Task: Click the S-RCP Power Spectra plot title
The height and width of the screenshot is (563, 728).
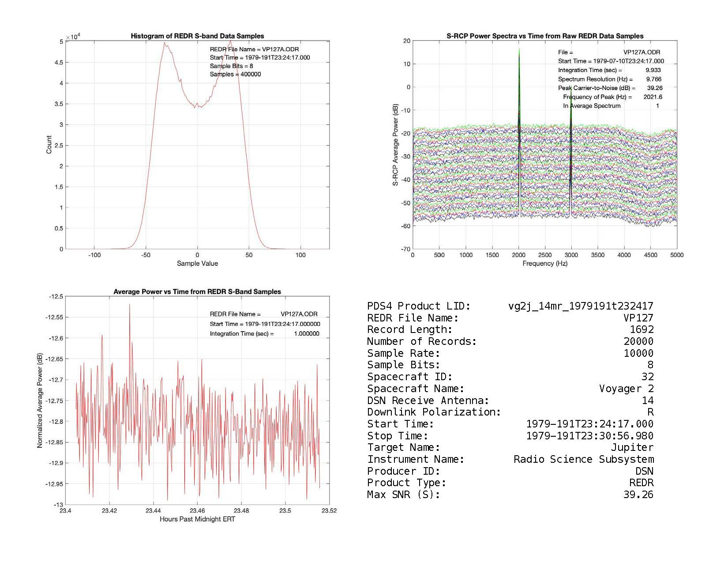Action: point(545,36)
